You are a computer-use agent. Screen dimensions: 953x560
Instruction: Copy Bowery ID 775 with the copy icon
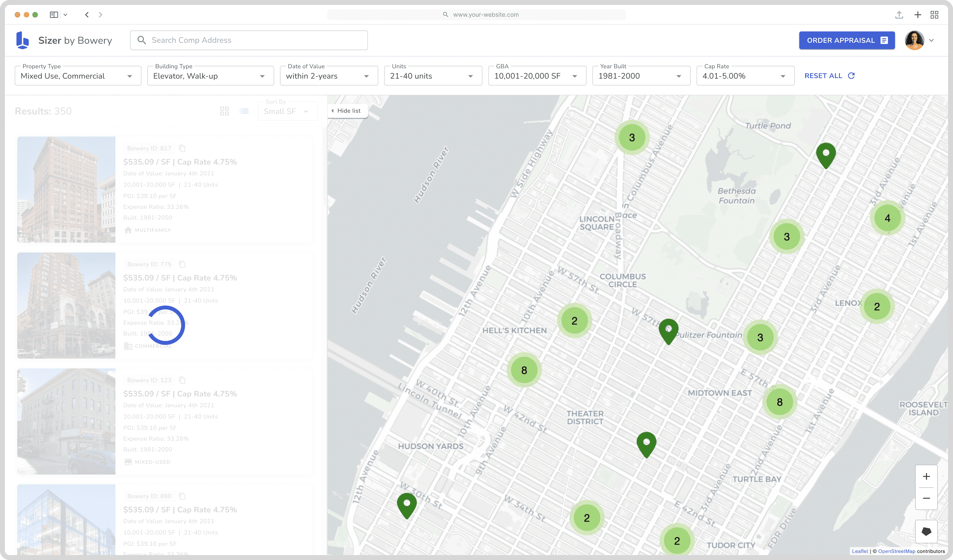[x=182, y=264]
